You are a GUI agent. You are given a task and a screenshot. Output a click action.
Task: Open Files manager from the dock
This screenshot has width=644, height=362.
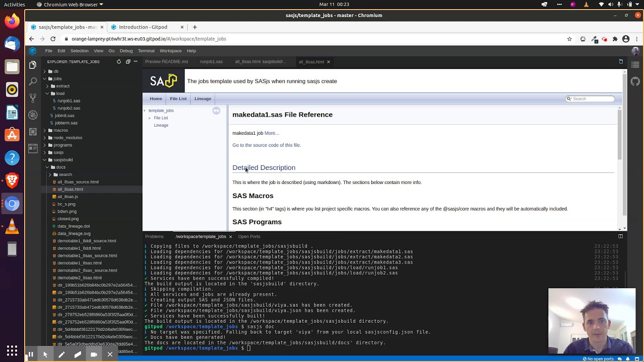pyautogui.click(x=12, y=66)
